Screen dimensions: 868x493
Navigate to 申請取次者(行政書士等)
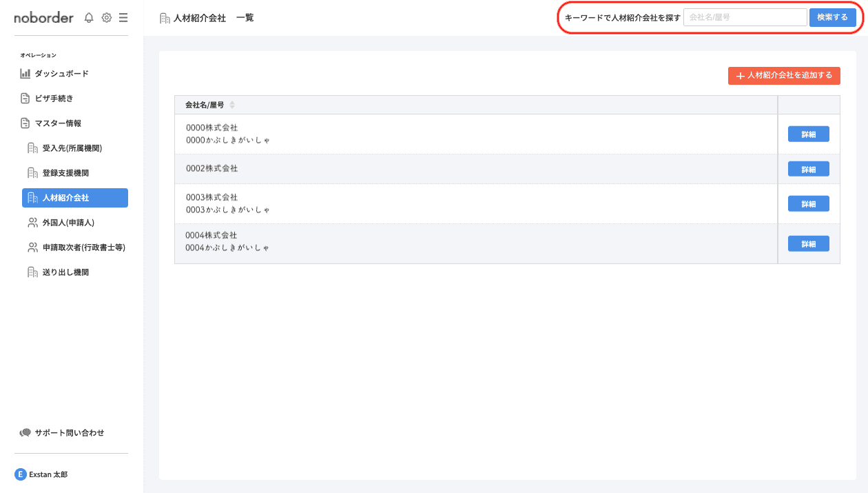(83, 248)
